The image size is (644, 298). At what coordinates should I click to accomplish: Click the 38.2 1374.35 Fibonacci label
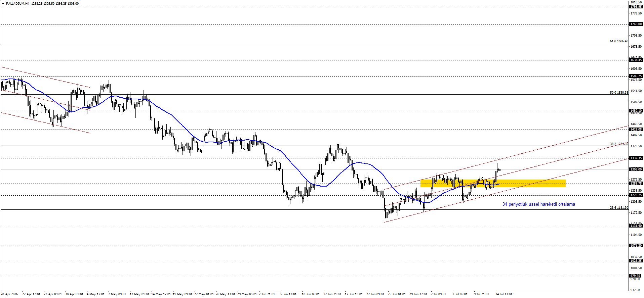[x=619, y=144]
